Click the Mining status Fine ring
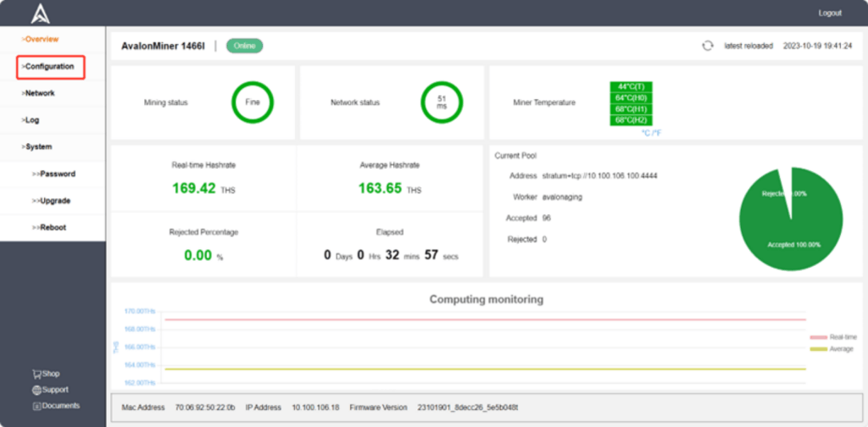This screenshot has height=427, width=868. pos(252,103)
